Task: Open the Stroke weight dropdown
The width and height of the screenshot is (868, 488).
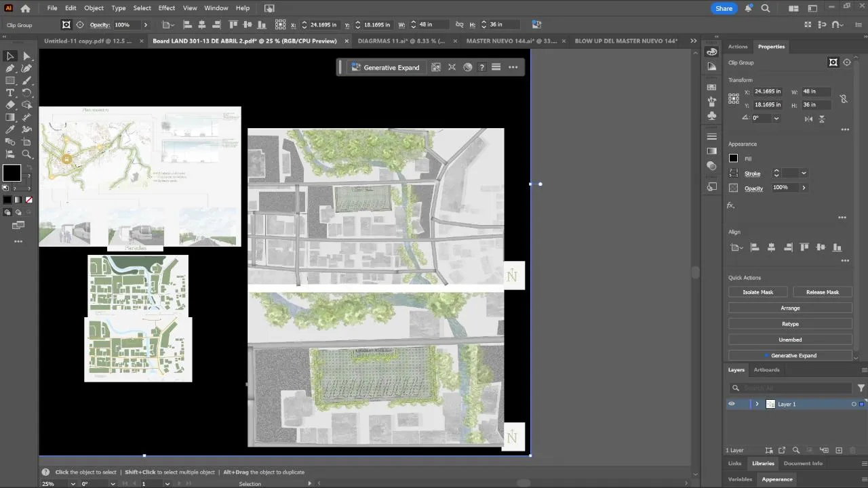Action: click(804, 174)
